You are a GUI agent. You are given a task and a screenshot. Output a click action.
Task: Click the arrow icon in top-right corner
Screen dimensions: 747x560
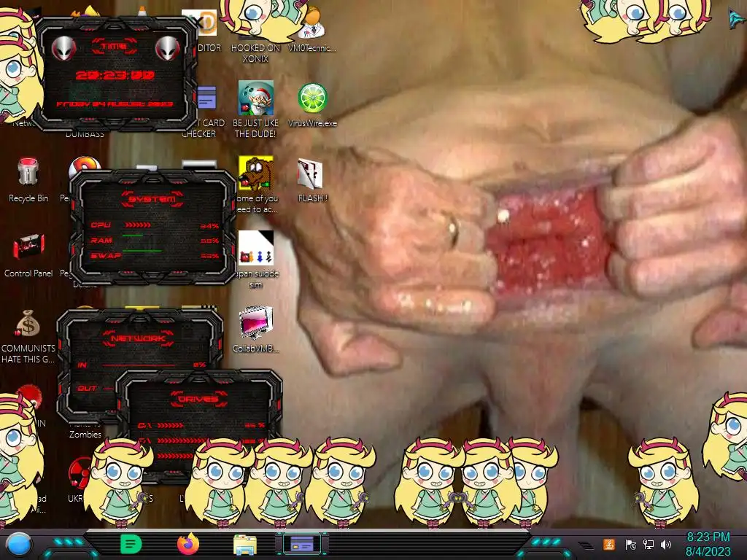[x=738, y=18]
